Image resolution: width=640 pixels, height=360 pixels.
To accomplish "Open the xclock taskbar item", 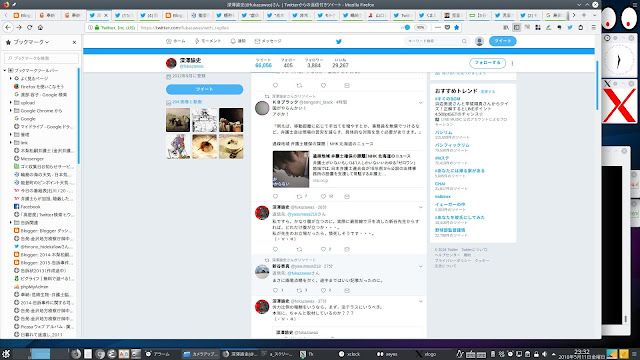I will [350, 354].
